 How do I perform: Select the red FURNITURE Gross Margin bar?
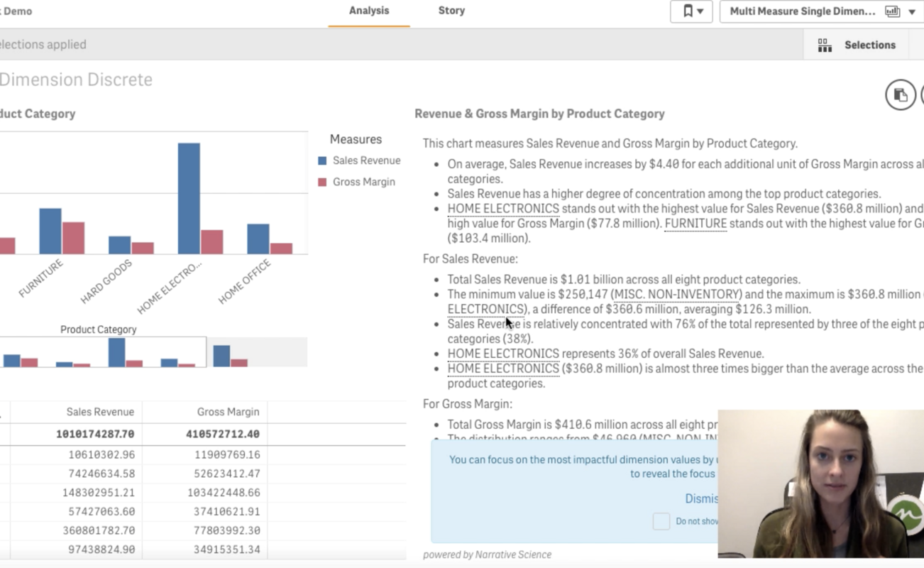[73, 238]
